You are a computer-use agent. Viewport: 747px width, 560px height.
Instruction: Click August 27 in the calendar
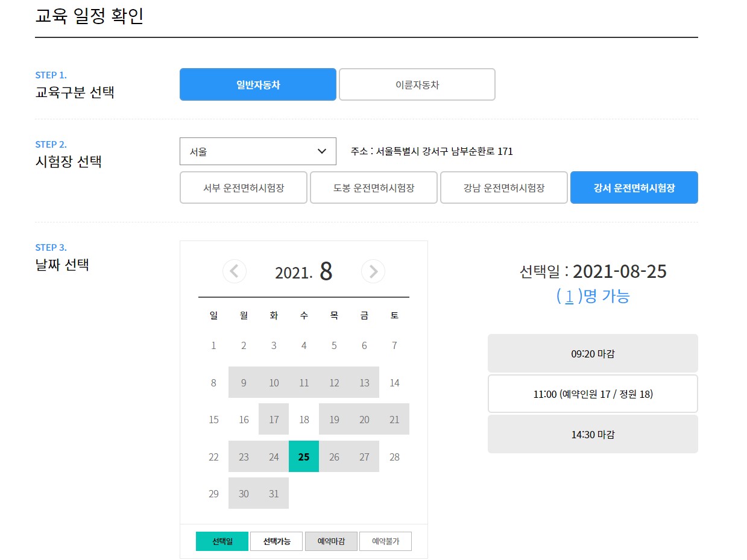point(364,456)
